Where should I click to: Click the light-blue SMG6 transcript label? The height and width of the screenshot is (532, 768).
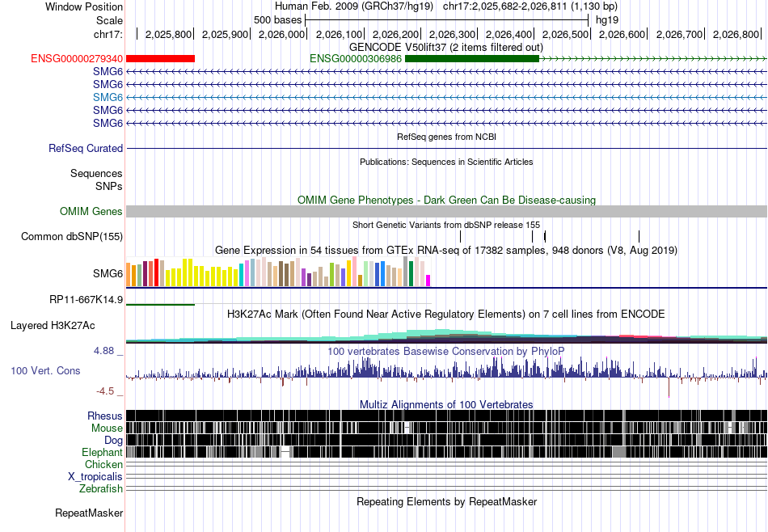tap(108, 98)
